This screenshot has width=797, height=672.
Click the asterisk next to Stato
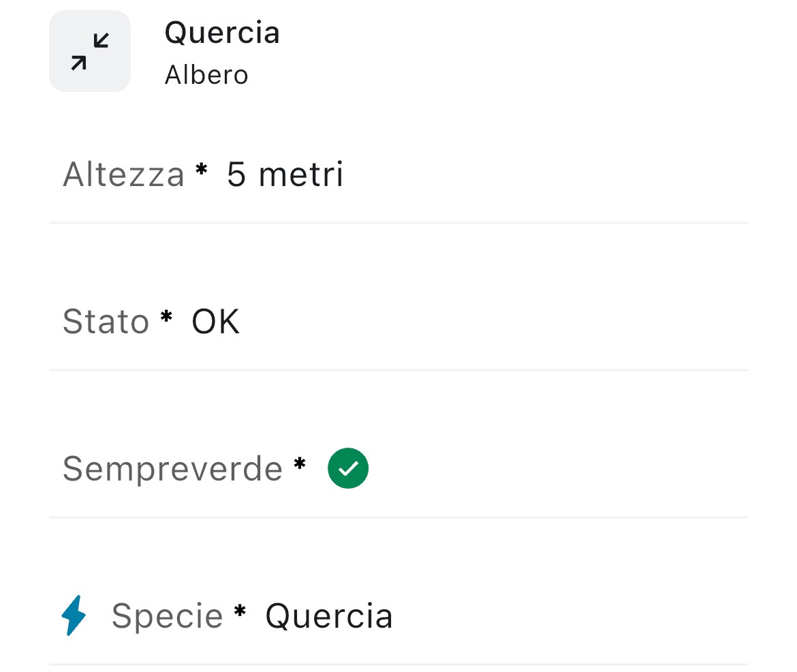coord(166,318)
